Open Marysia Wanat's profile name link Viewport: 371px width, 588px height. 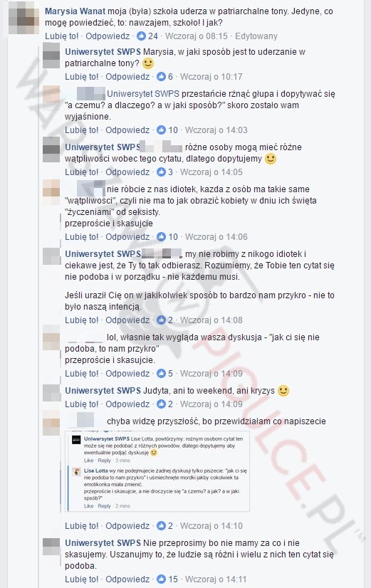(x=75, y=11)
